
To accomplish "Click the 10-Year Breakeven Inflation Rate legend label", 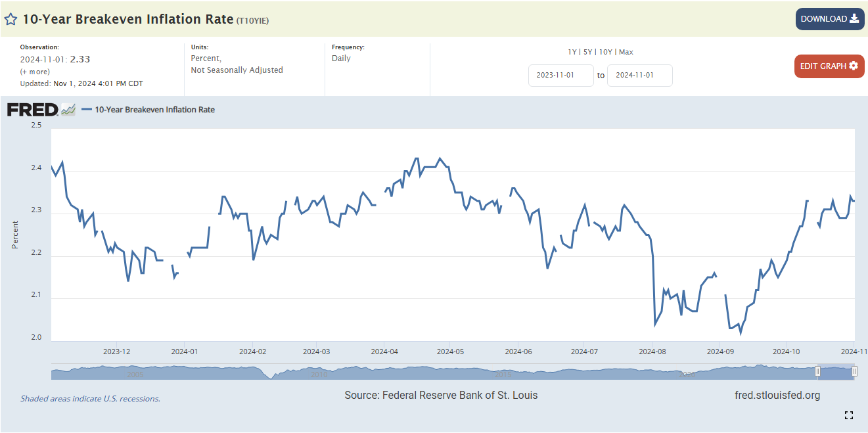I will point(155,110).
